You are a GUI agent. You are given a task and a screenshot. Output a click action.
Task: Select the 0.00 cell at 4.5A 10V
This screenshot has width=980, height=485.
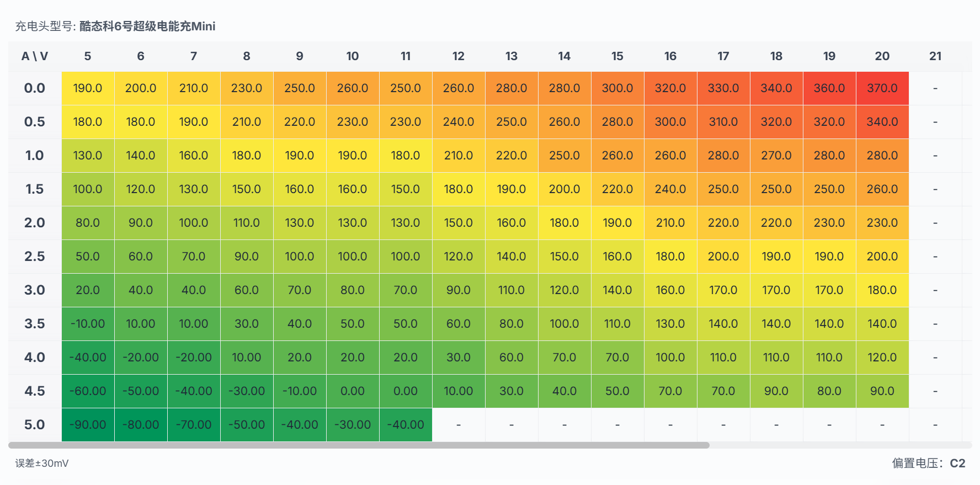click(x=353, y=391)
